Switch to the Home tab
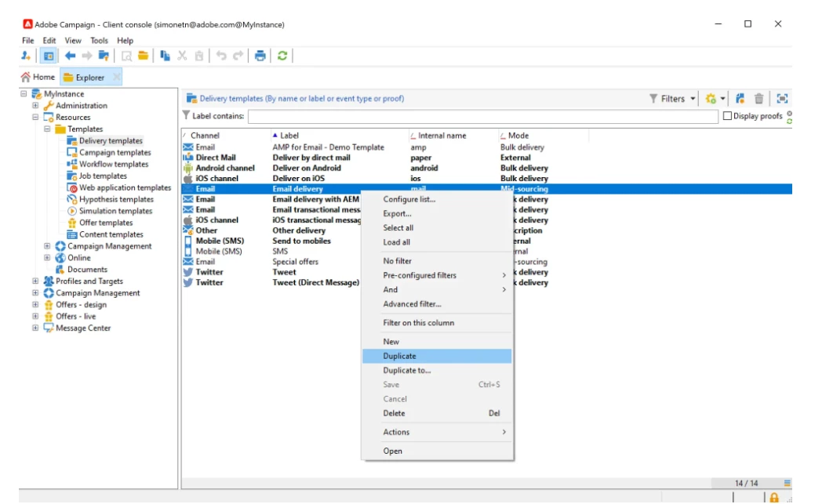 click(38, 77)
